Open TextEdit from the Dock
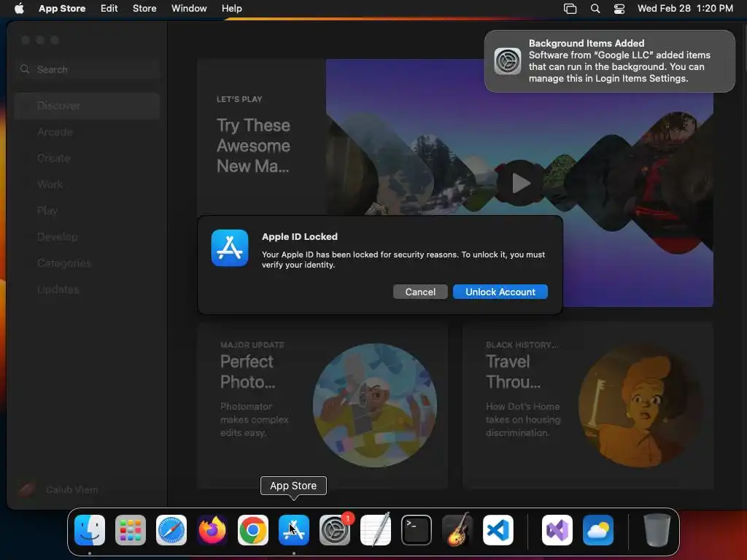Screen dimensions: 747x560 pos(376,530)
